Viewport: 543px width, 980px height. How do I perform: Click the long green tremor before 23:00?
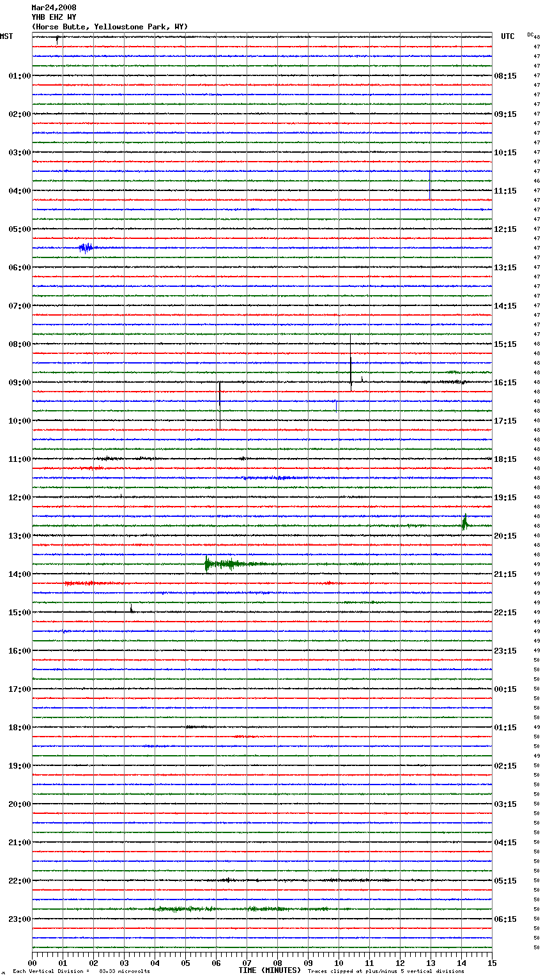[x=240, y=909]
